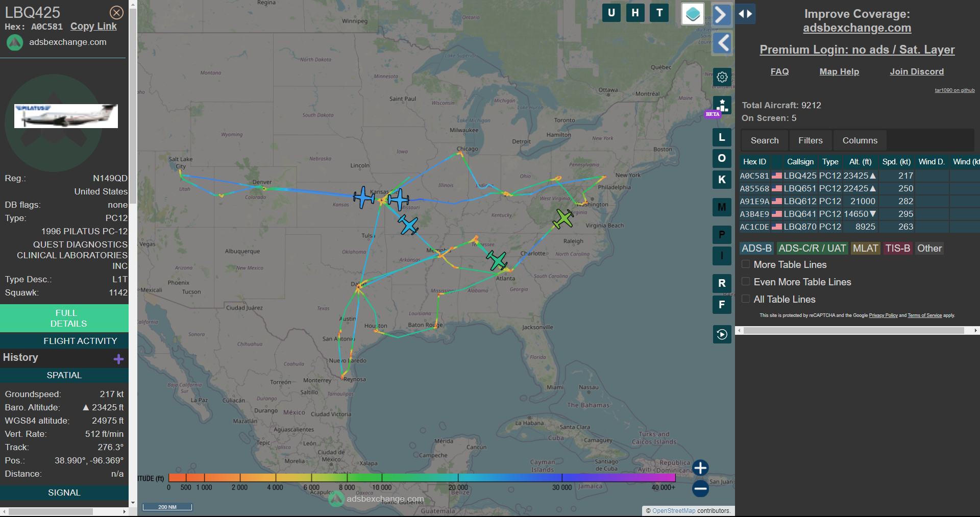This screenshot has width=980, height=517.
Task: Toggle the O map option button
Action: (722, 158)
